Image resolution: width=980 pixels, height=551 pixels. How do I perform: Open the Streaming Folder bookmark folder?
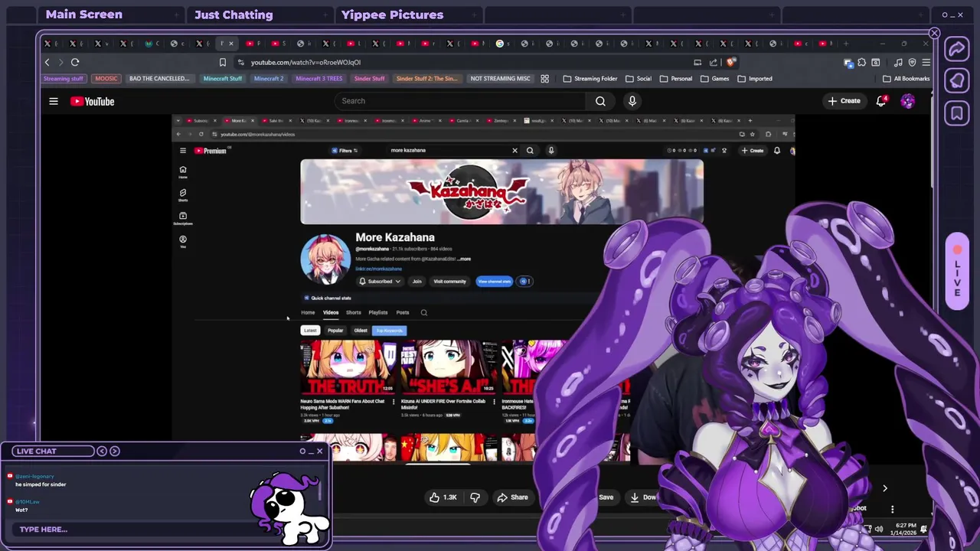pyautogui.click(x=590, y=78)
